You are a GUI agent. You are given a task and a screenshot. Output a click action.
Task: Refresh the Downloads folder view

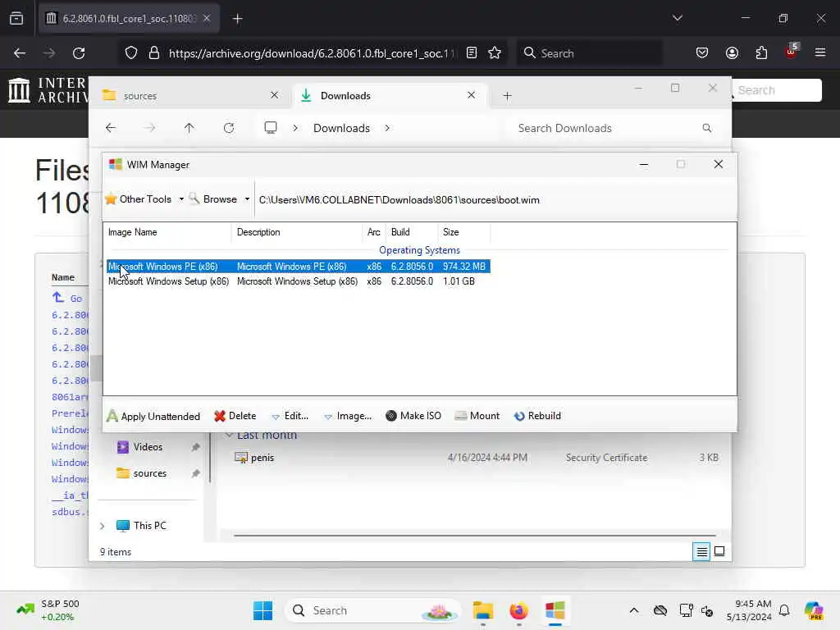point(229,128)
